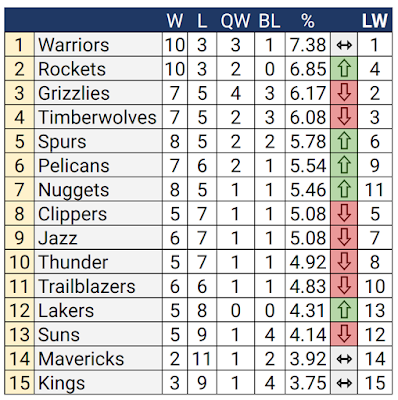Viewport: 398px width, 400px height.
Task: Click the Mavericks team name
Action: 81,359
